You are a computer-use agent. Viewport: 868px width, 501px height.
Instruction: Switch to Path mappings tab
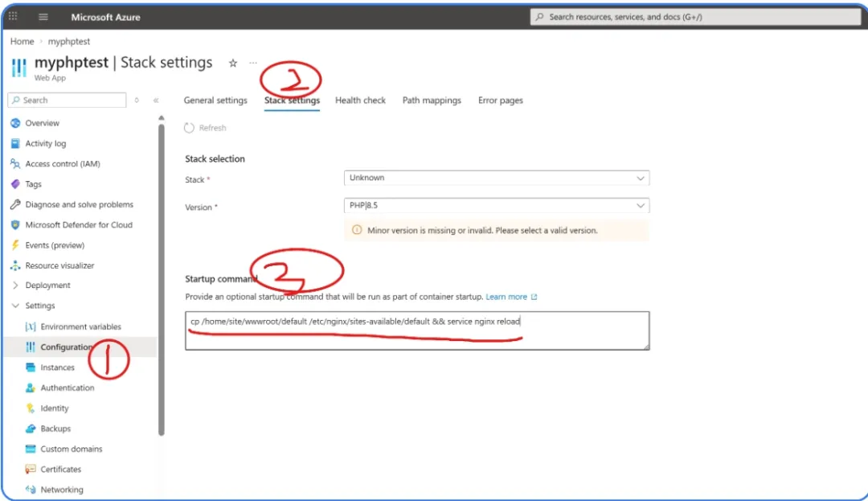click(x=432, y=101)
